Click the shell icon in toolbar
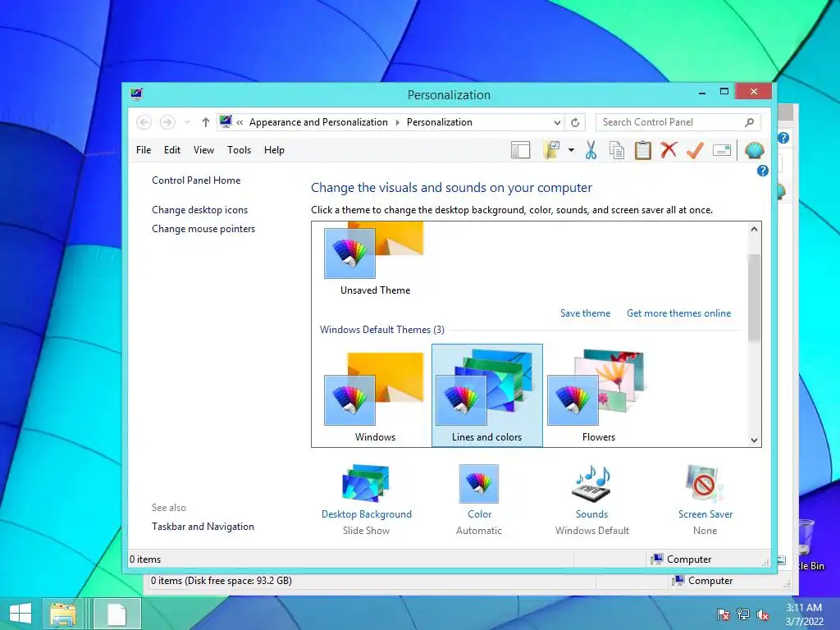 point(755,151)
